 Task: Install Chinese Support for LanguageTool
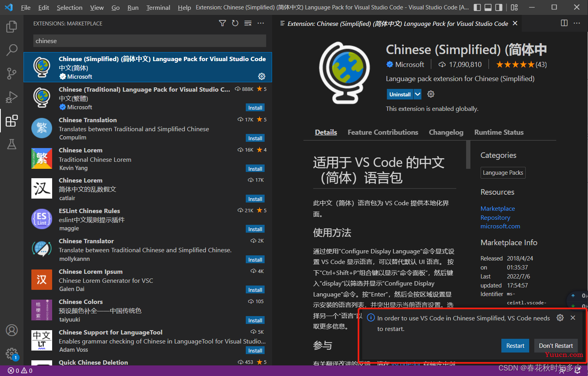(255, 351)
